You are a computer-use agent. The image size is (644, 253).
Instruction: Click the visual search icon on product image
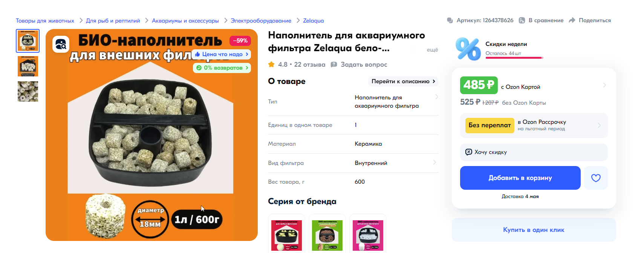pyautogui.click(x=61, y=44)
